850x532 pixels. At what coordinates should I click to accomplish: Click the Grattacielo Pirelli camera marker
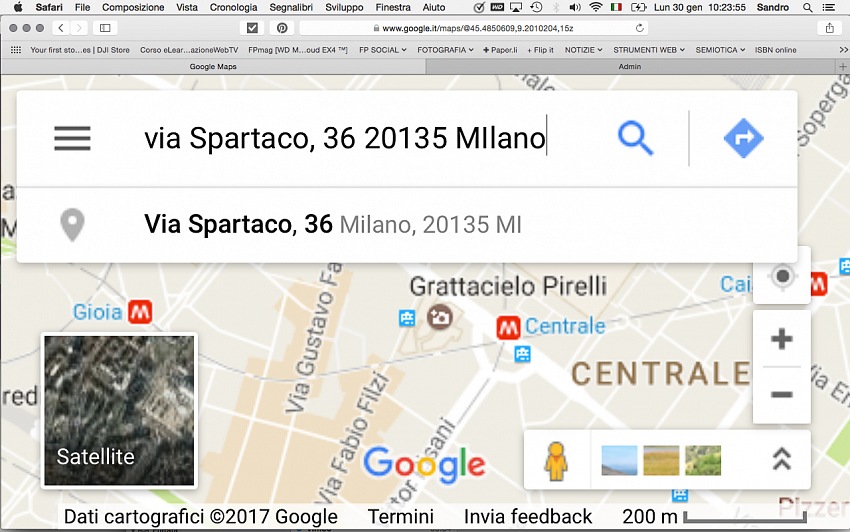pyautogui.click(x=440, y=317)
